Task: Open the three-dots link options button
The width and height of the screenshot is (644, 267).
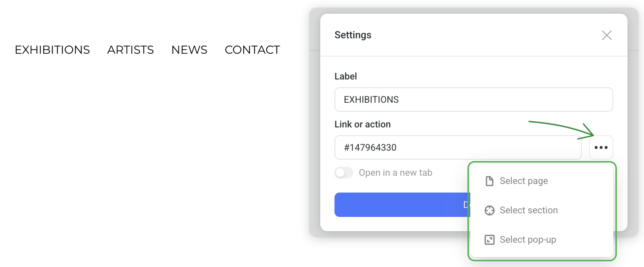Action: [601, 147]
